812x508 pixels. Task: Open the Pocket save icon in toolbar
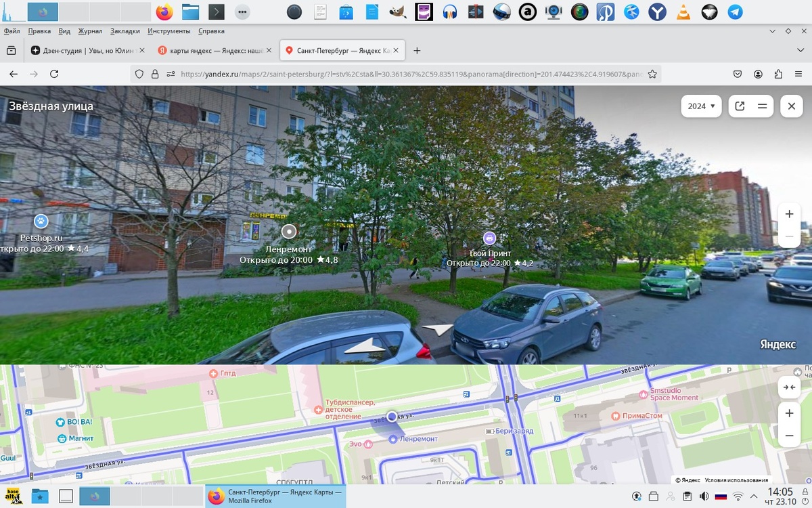[738, 74]
